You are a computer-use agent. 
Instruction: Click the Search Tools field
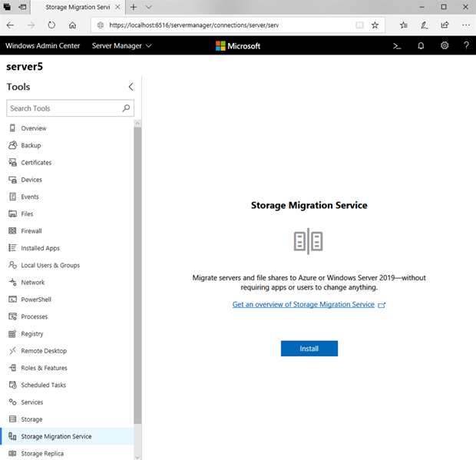pyautogui.click(x=70, y=108)
